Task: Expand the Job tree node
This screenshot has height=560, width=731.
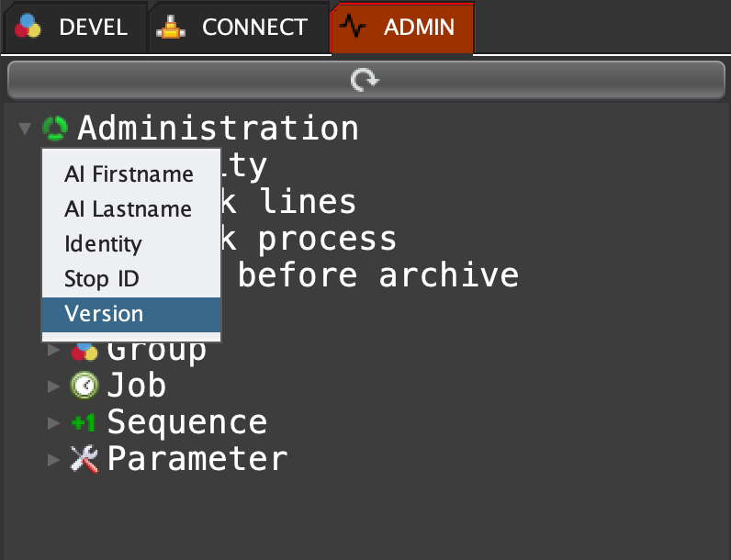Action: pyautogui.click(x=55, y=386)
